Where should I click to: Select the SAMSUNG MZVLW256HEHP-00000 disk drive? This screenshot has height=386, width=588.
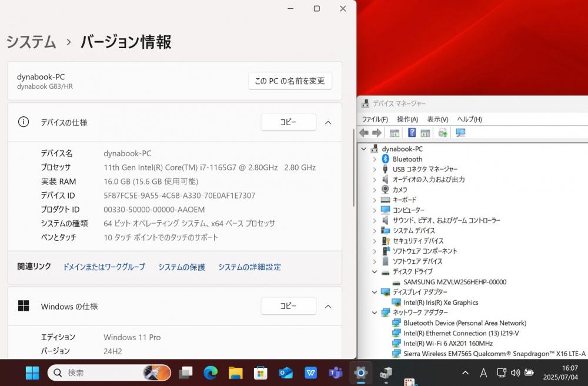(455, 282)
